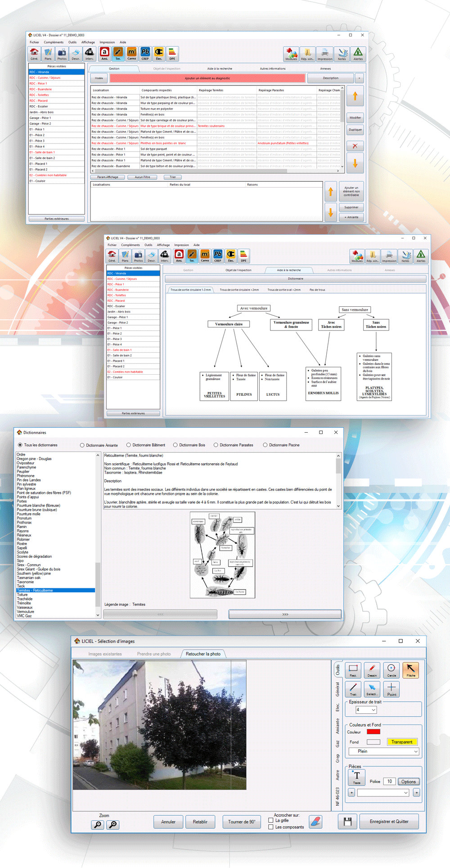Click the Point crosshair tool
The height and width of the screenshot is (868, 450).
pyautogui.click(x=391, y=689)
